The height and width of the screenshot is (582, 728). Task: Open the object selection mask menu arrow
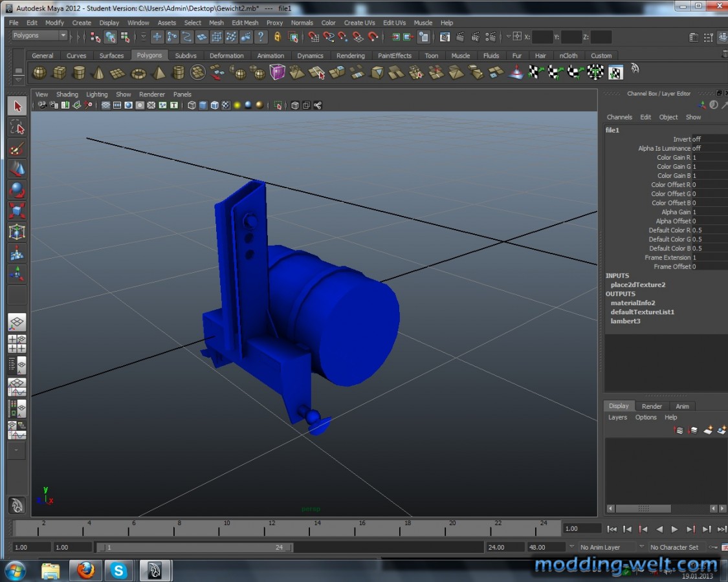tap(144, 37)
